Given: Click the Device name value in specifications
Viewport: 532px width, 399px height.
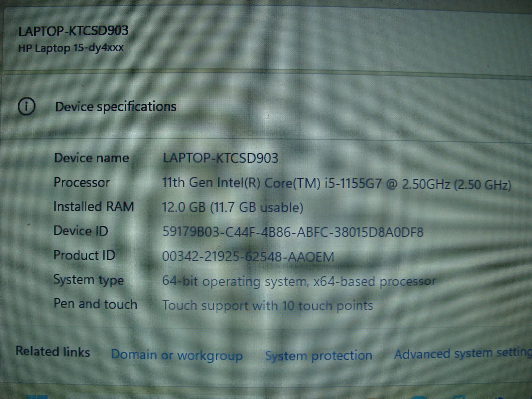Looking at the screenshot, I should (x=220, y=158).
